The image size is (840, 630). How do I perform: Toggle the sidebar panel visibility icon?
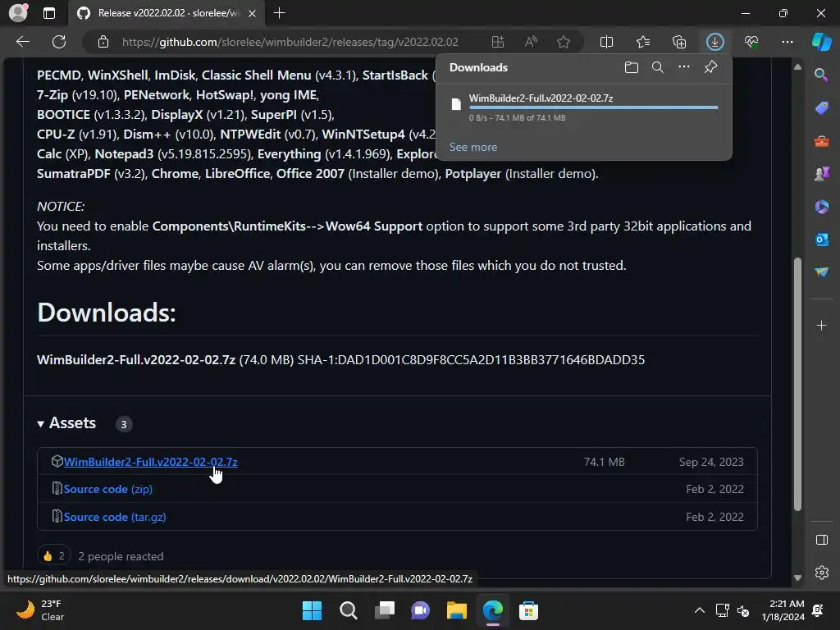(822, 540)
